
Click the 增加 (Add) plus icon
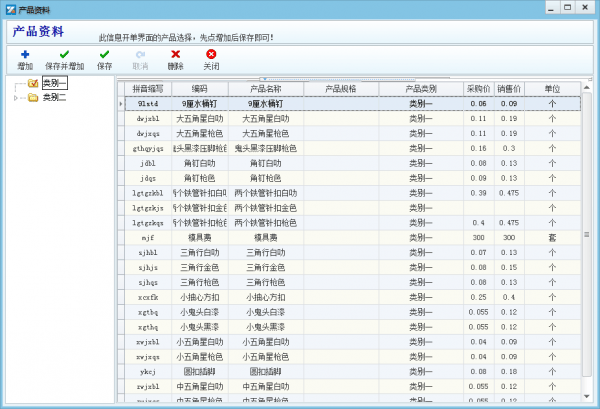25,54
